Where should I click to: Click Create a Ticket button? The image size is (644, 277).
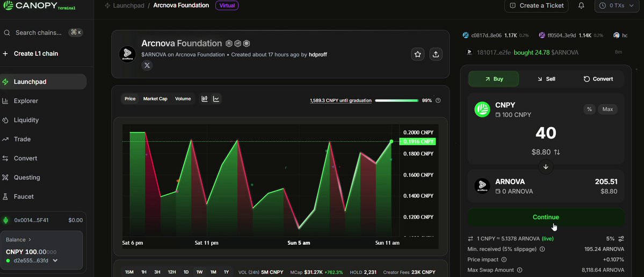[537, 6]
